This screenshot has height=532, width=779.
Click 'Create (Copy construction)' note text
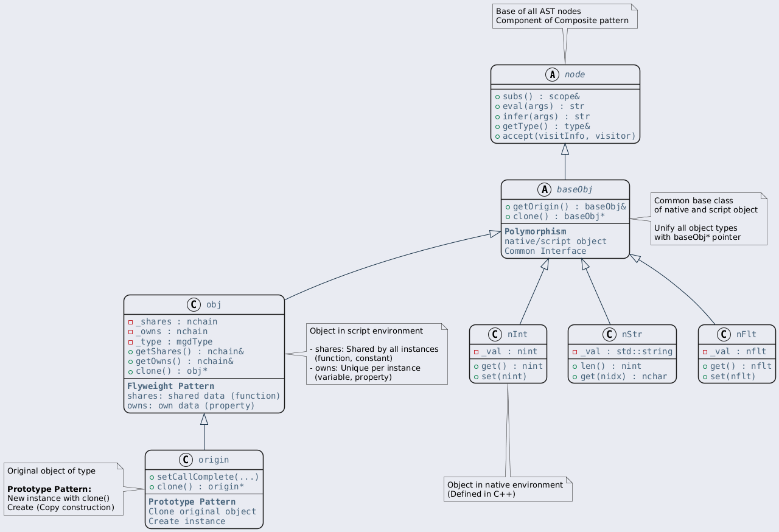pyautogui.click(x=61, y=507)
